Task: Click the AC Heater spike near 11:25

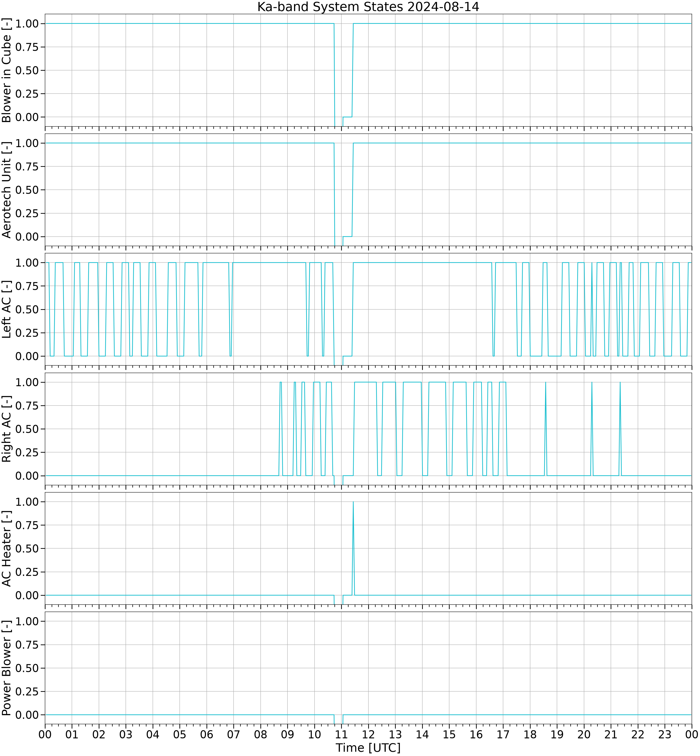Action: coord(353,548)
